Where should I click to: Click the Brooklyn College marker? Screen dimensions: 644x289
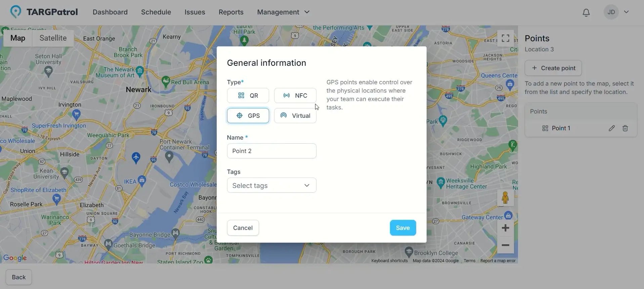409,252
